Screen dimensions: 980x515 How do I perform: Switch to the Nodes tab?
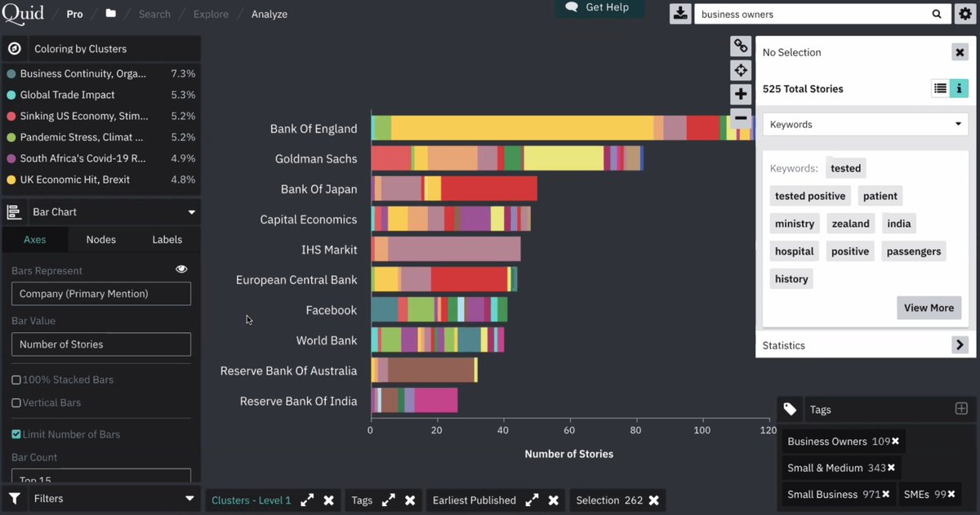tap(101, 239)
